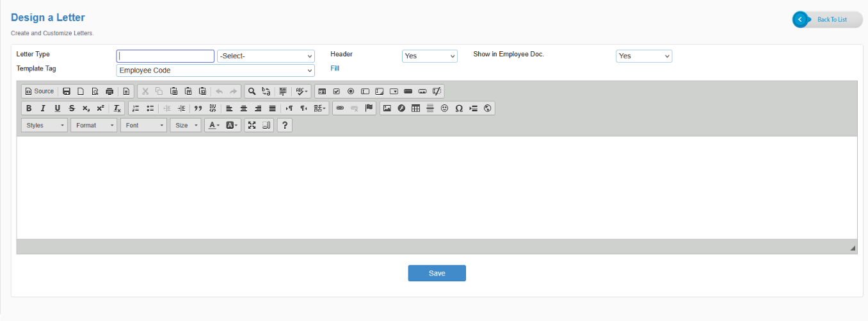The height and width of the screenshot is (321, 868).
Task: Insert a Form element icon
Action: (x=322, y=92)
